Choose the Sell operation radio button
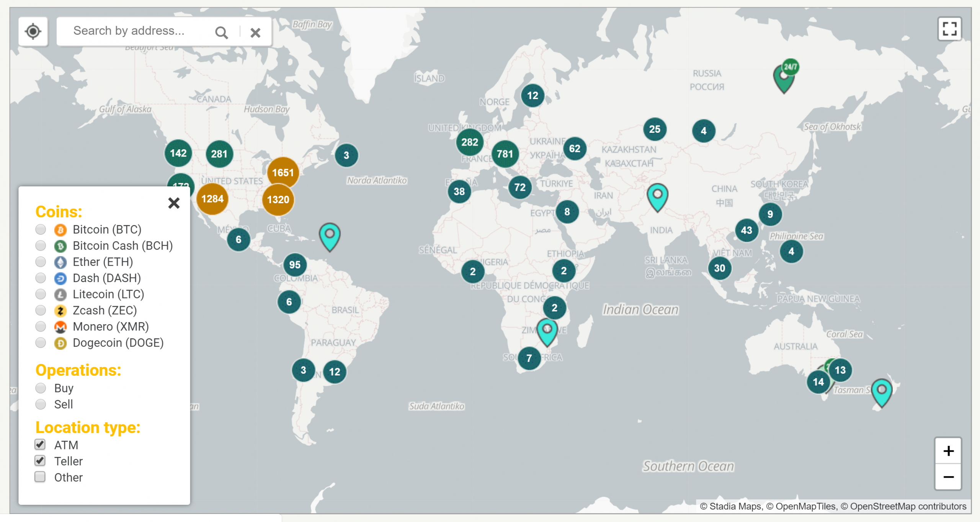 point(41,404)
